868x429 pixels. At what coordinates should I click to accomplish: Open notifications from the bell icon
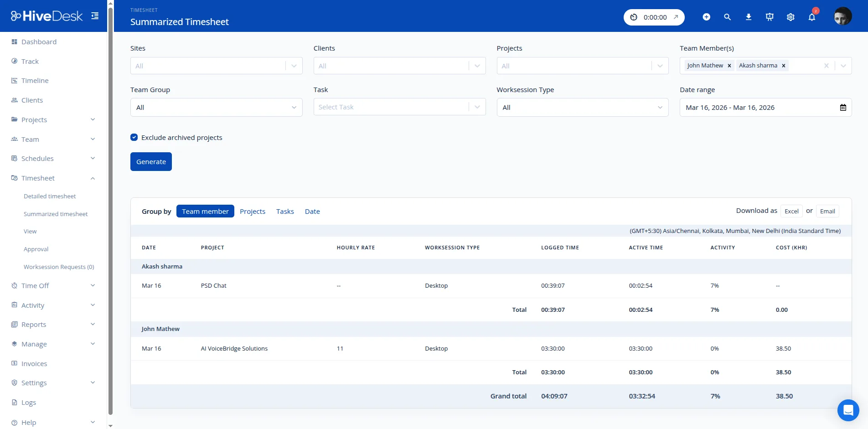(x=811, y=17)
